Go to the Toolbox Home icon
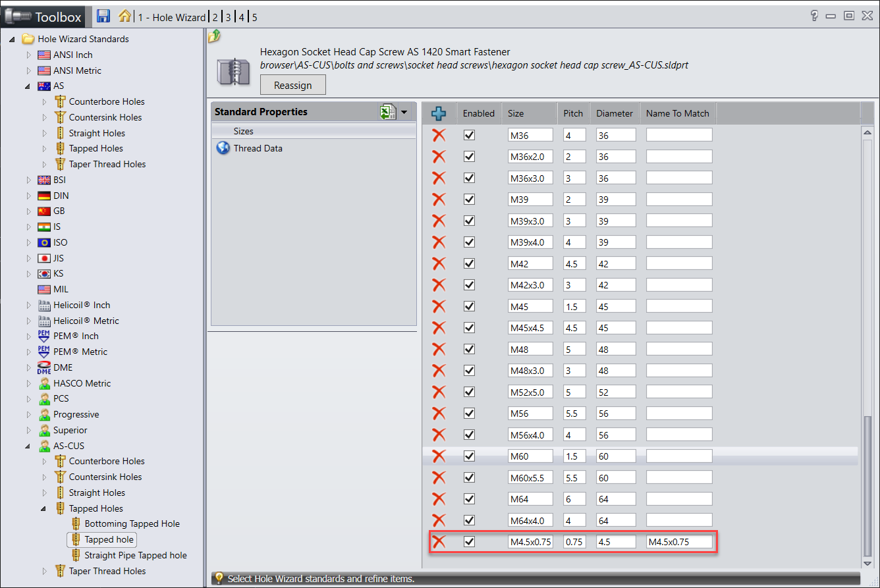Screen dimensions: 880x588 (124, 16)
